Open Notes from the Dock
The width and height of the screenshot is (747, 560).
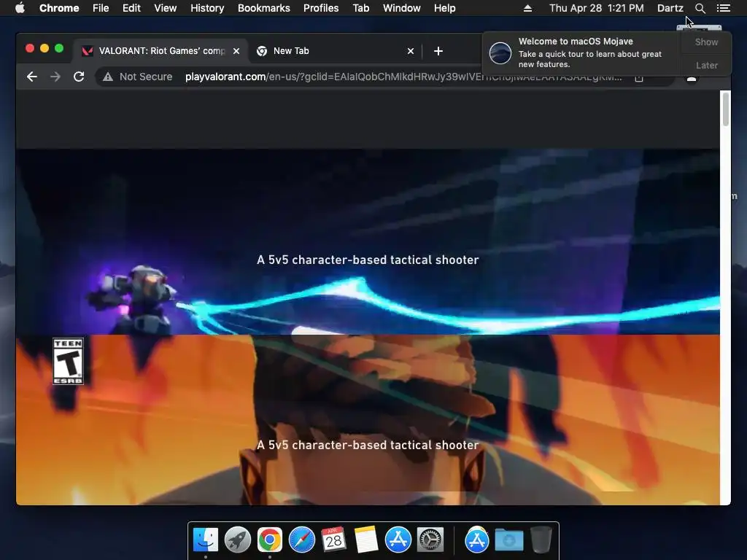click(x=366, y=540)
